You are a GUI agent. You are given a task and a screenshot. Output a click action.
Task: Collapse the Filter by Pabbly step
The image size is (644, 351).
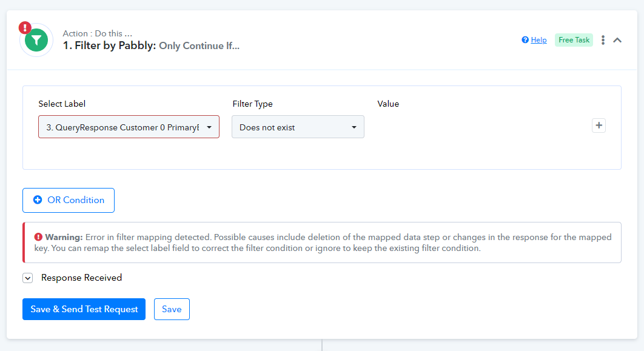click(617, 40)
